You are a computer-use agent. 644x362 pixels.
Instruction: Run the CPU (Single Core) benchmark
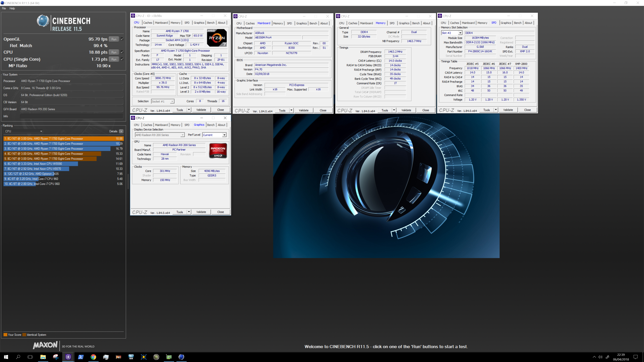[x=114, y=59]
